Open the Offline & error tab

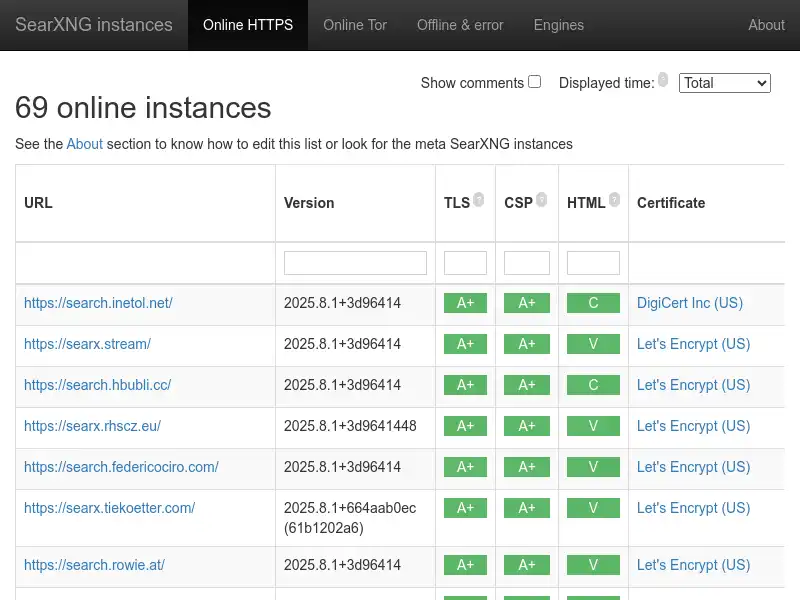[460, 25]
